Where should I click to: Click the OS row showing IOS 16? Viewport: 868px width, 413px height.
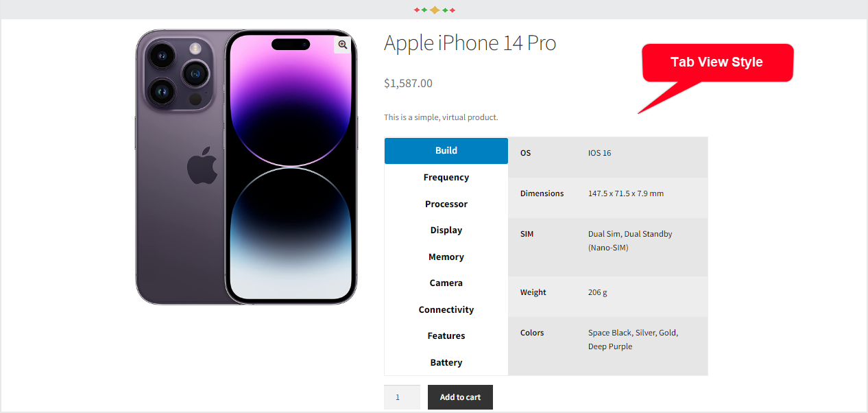click(x=607, y=153)
